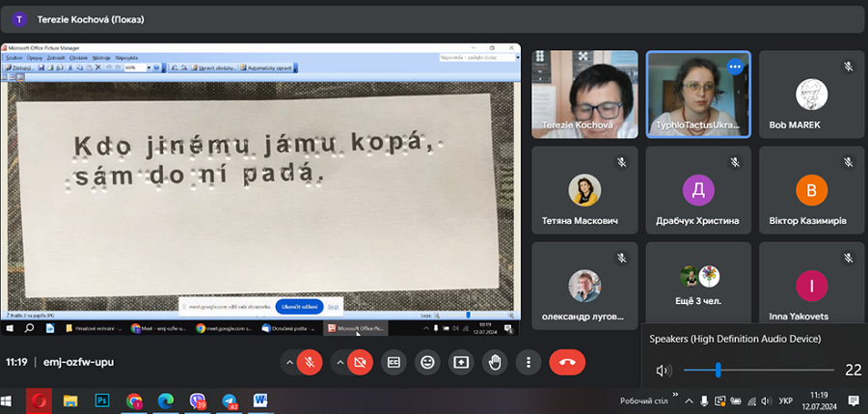Click the blue 'Ukončit sdílení' button
Viewport: 868px width, 414px height.
click(x=299, y=306)
